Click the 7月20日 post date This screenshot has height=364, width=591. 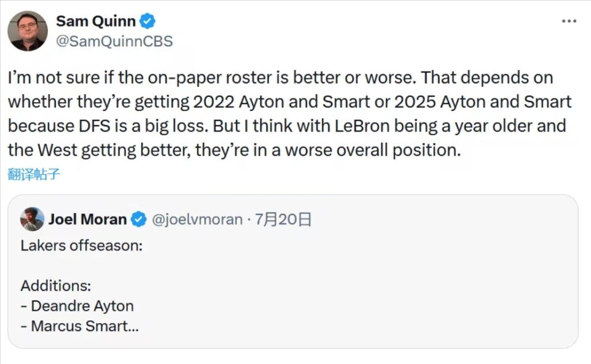(283, 219)
